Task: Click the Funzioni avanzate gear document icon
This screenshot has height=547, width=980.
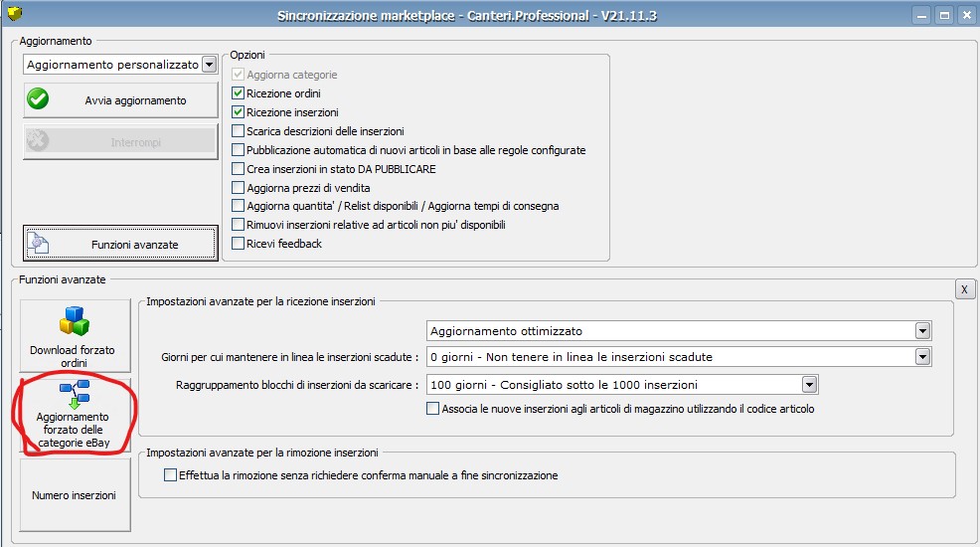Action: [39, 244]
